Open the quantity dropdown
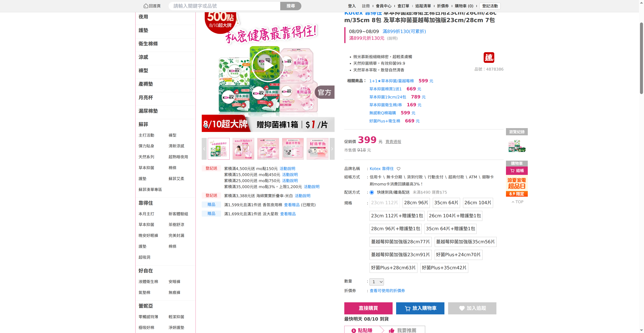This screenshot has height=333, width=644. coord(377,282)
